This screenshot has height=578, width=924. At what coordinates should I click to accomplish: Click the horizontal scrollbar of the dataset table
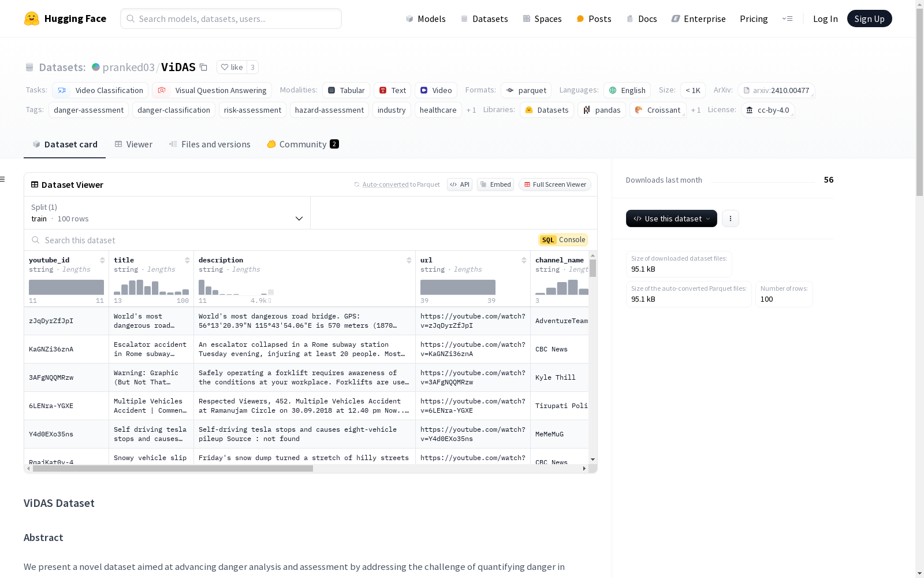point(173,469)
